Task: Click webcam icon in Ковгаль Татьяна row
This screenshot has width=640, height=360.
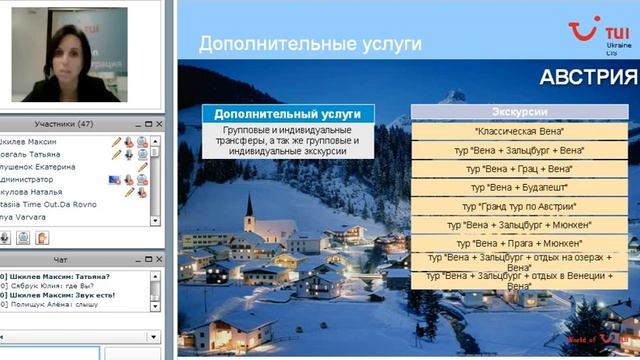Action: click(x=142, y=155)
